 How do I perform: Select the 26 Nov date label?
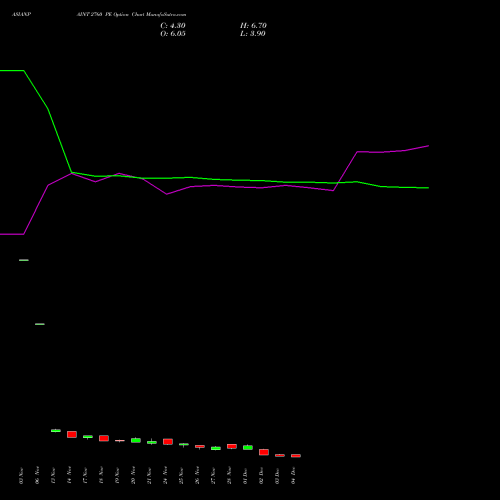click(198, 475)
